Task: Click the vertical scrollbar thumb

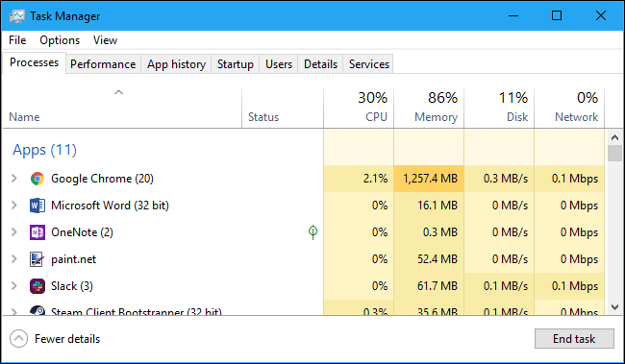Action: pyautogui.click(x=614, y=154)
